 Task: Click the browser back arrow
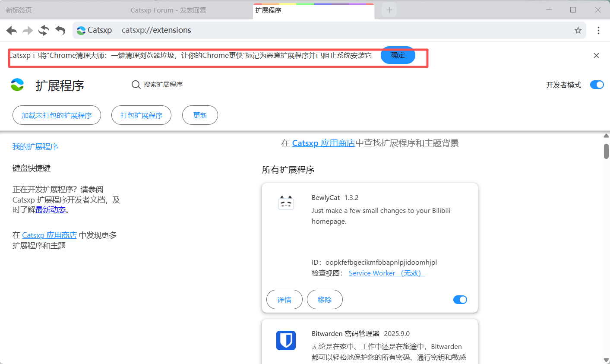pyautogui.click(x=12, y=30)
